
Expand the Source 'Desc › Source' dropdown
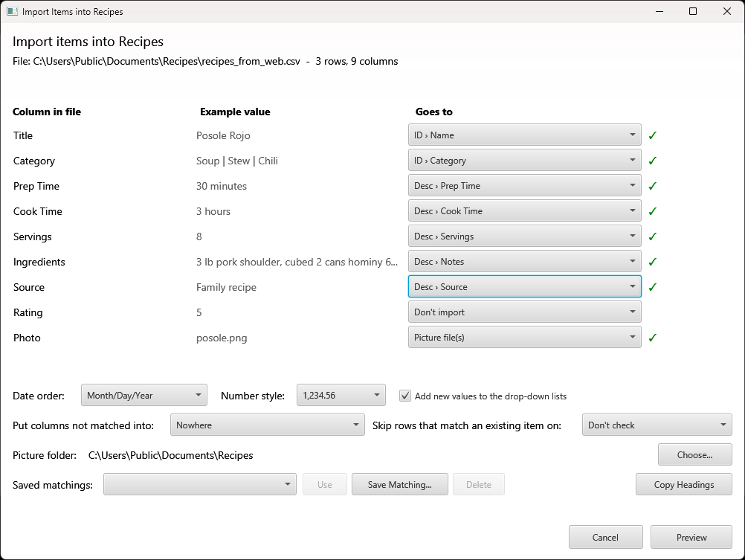click(524, 286)
